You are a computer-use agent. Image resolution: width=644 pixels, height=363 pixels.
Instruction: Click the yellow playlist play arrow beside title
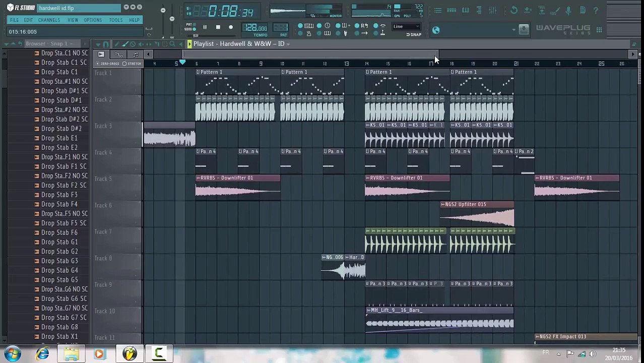pos(189,44)
